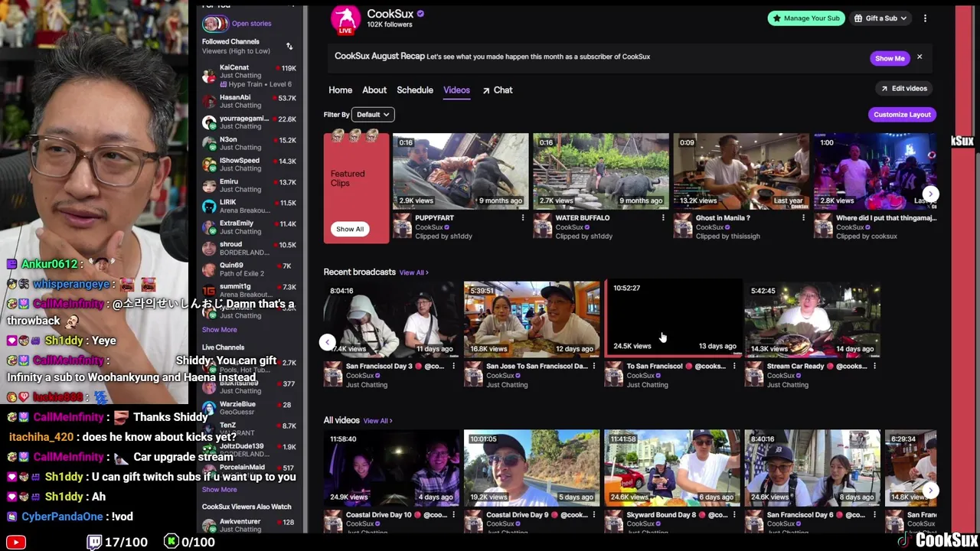Advance featured clips carousel with right arrow

click(x=929, y=194)
